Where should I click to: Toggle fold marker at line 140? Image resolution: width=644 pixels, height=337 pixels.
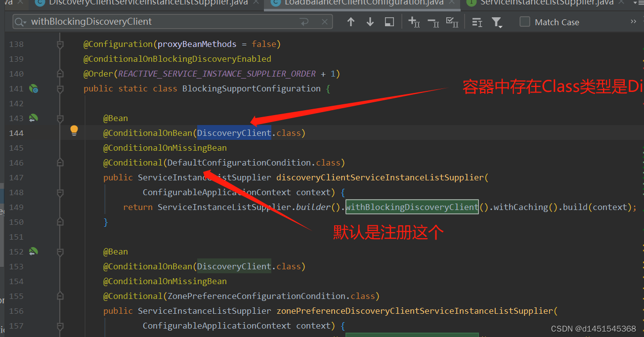click(60, 74)
